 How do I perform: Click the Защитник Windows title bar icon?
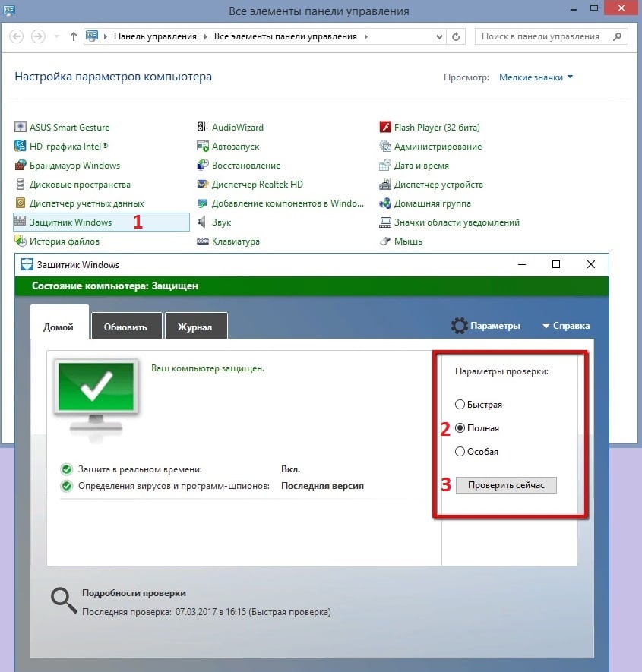[27, 264]
